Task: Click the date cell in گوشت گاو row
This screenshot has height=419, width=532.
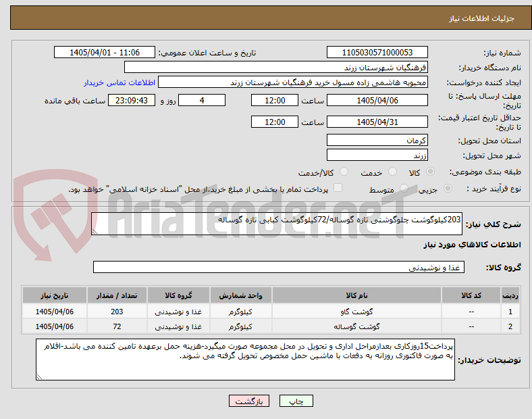Action: pyautogui.click(x=54, y=312)
